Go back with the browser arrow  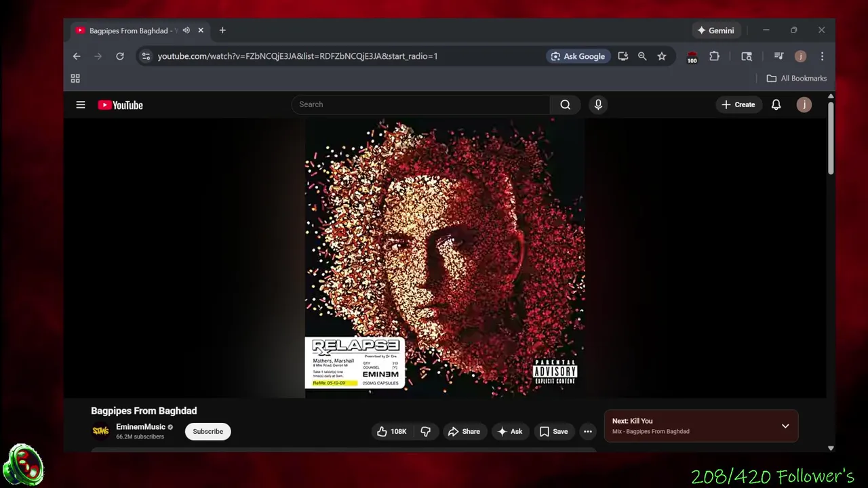point(77,56)
